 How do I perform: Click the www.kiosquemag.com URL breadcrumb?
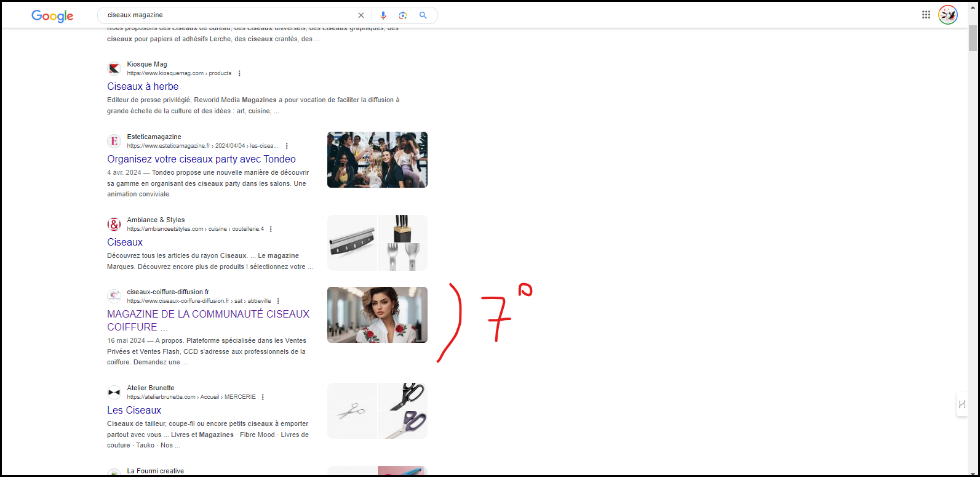[179, 73]
